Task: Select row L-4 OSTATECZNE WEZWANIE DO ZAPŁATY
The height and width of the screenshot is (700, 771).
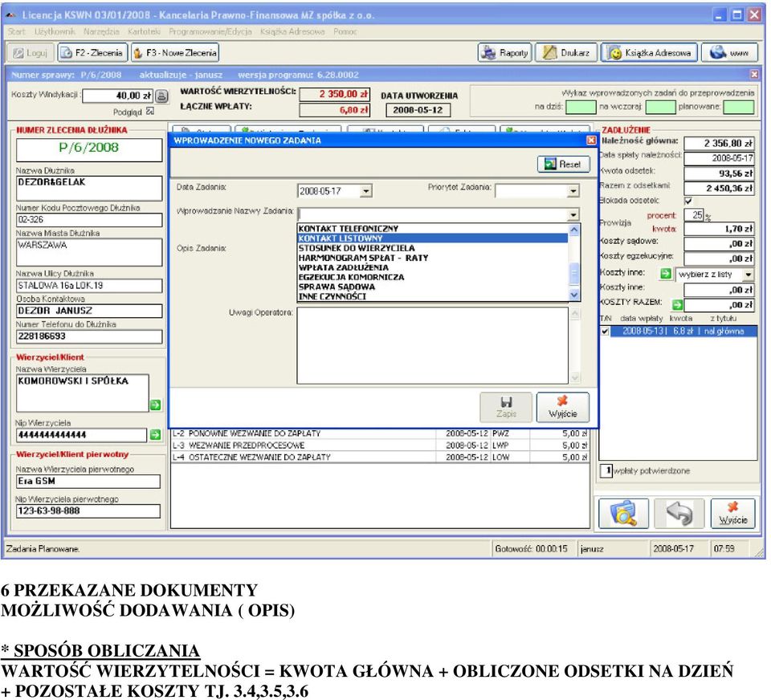Action: click(380, 457)
